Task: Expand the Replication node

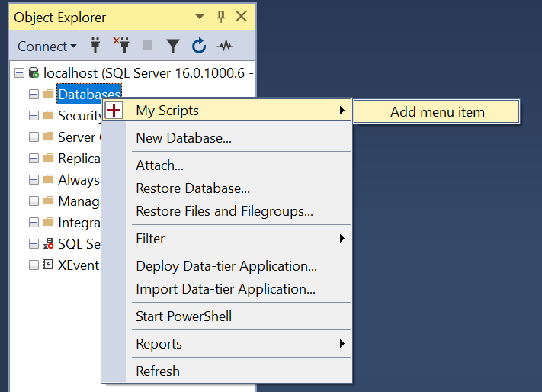Action: 34,159
